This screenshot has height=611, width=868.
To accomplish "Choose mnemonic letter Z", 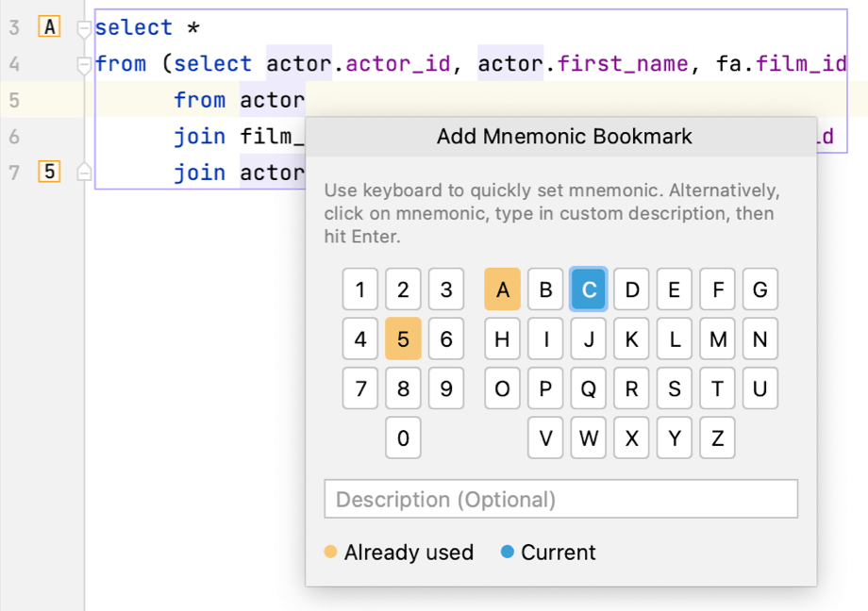I will [717, 438].
